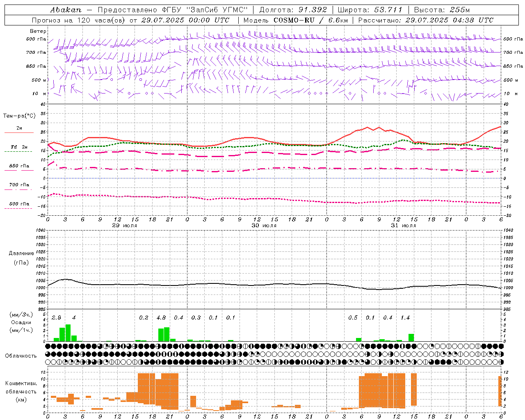Click the "Ветер" wind section label
Viewport: 525px width, 420px height.
click(38, 31)
